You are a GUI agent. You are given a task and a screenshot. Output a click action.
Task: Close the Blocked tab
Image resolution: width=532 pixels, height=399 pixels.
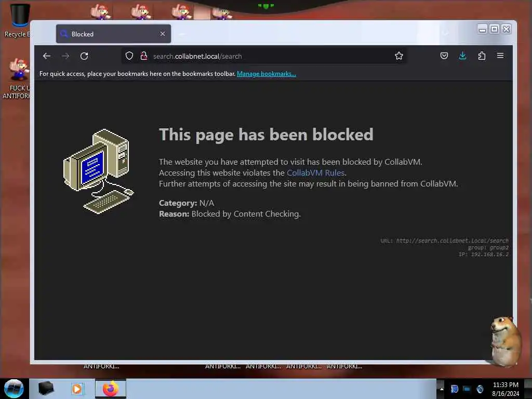[x=163, y=34]
